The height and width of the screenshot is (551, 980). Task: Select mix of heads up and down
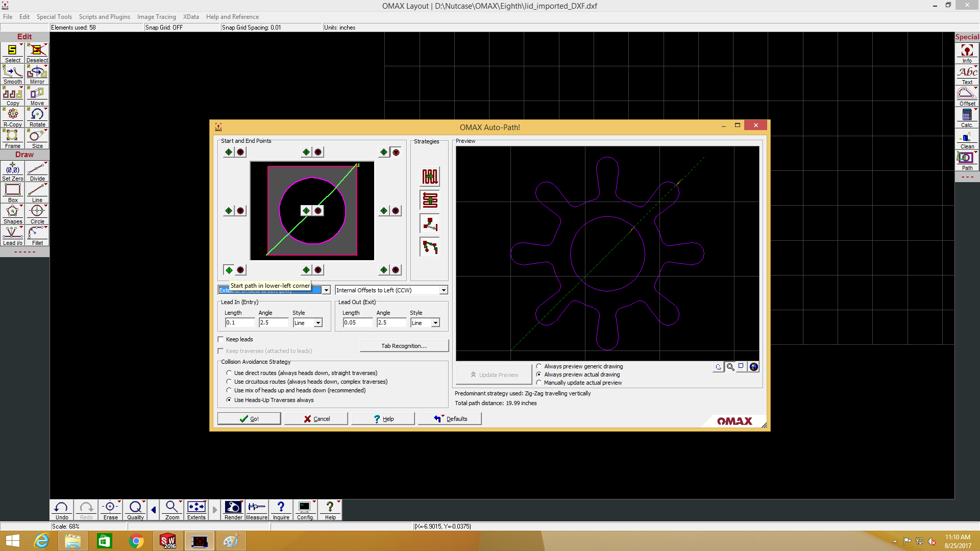(x=229, y=390)
